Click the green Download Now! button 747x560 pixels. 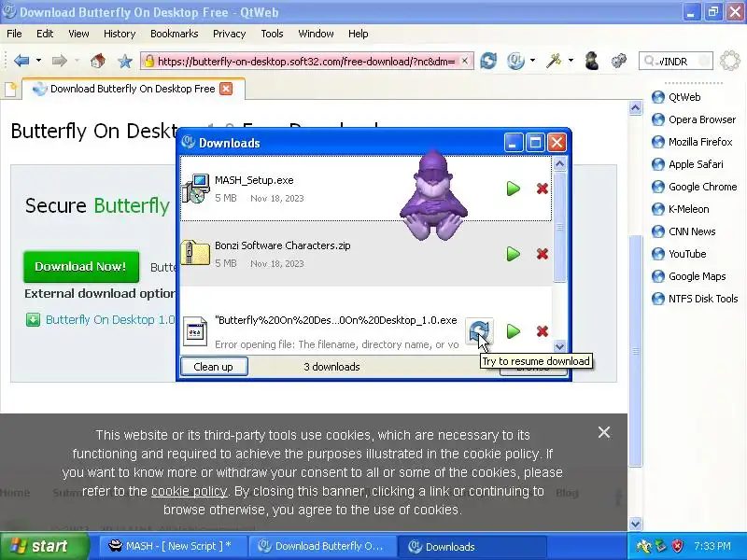point(81,267)
